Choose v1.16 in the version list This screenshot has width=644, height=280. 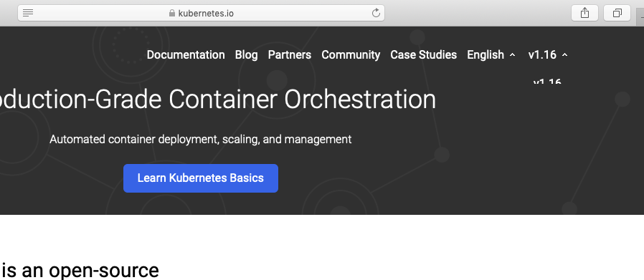pyautogui.click(x=547, y=81)
